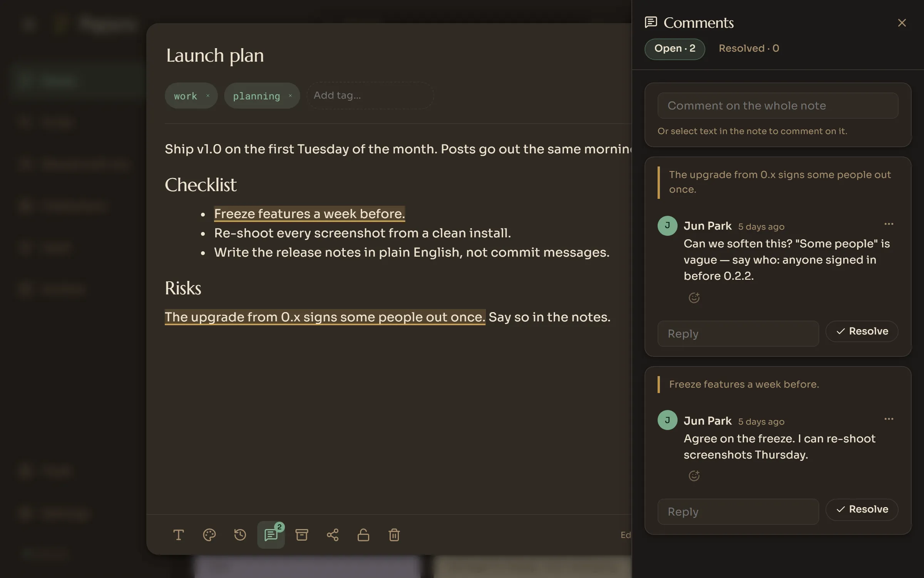Delete note with trash icon
Viewport: 924px width, 578px height.
pyautogui.click(x=394, y=534)
